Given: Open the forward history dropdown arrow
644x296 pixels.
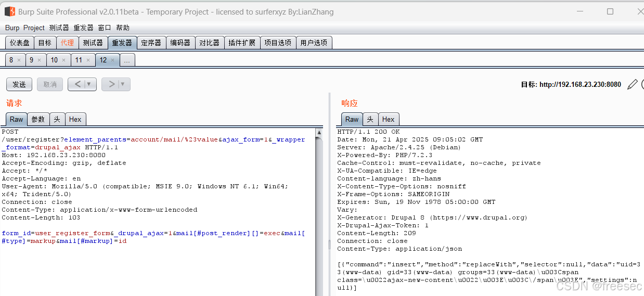Looking at the screenshot, I should [123, 84].
